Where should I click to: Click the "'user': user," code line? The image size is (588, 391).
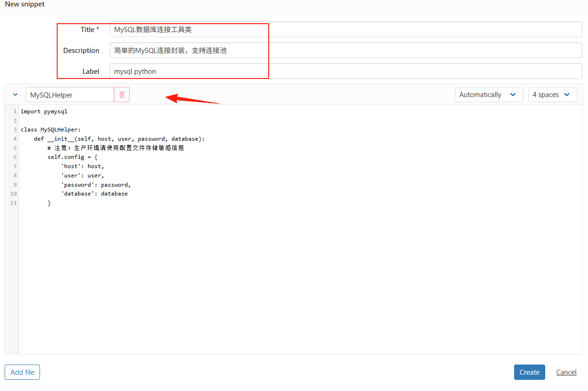(83, 176)
